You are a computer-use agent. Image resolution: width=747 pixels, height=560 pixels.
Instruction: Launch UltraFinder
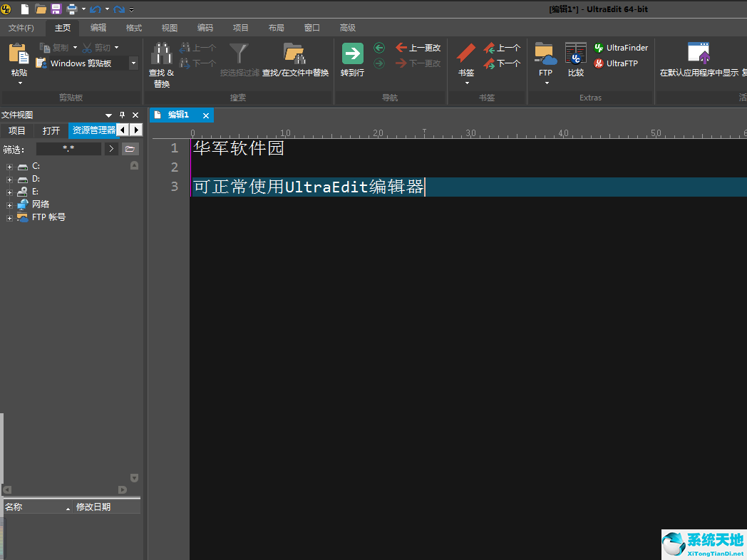click(x=621, y=48)
